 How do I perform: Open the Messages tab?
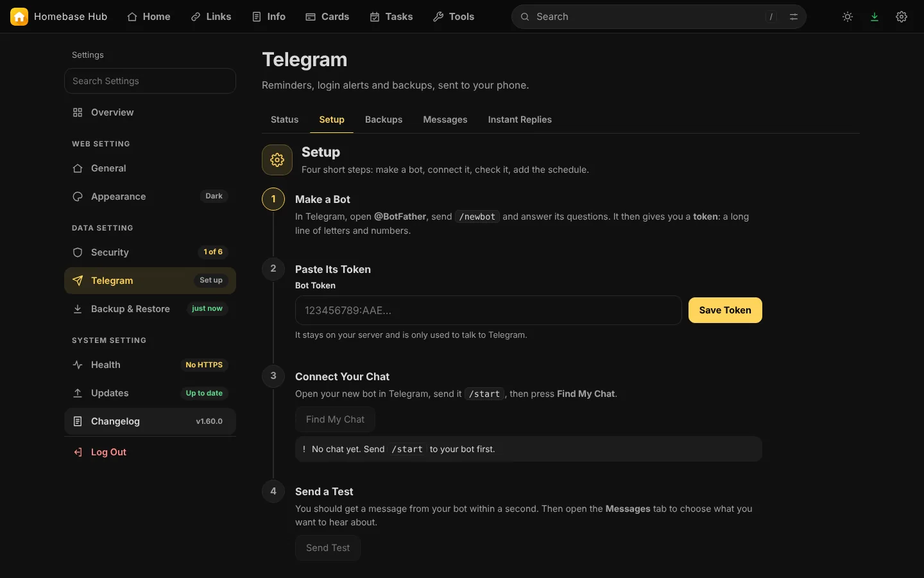(x=445, y=119)
